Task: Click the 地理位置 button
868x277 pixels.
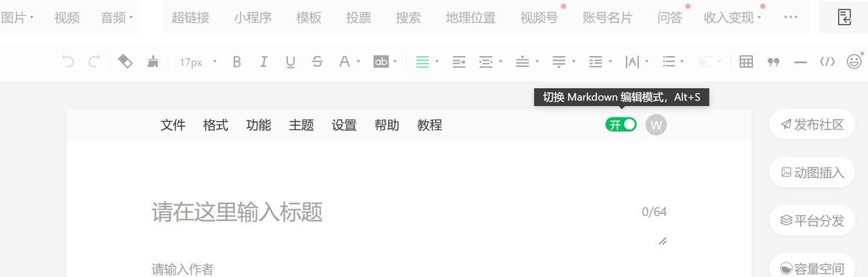Action: coord(471,17)
